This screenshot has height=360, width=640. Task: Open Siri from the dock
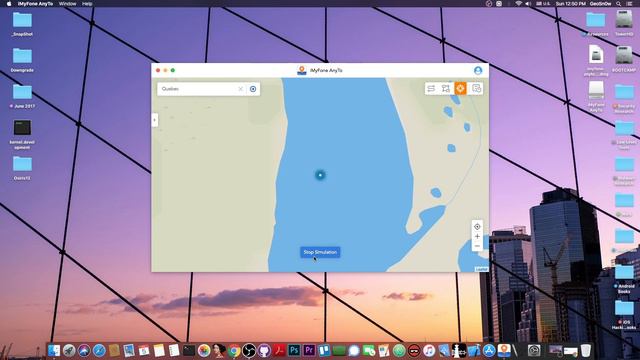point(84,351)
